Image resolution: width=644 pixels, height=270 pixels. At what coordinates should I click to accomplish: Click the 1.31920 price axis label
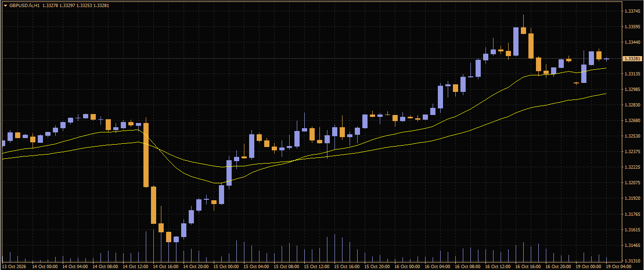(632, 198)
